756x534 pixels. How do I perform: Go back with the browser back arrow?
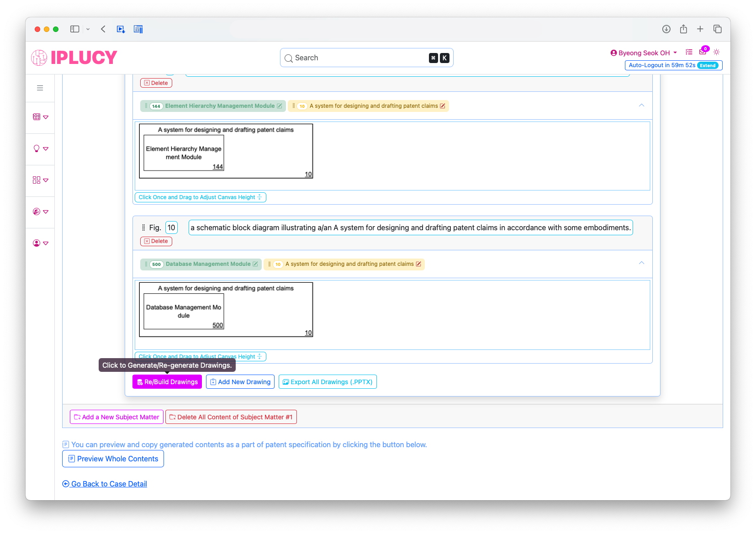tap(103, 29)
